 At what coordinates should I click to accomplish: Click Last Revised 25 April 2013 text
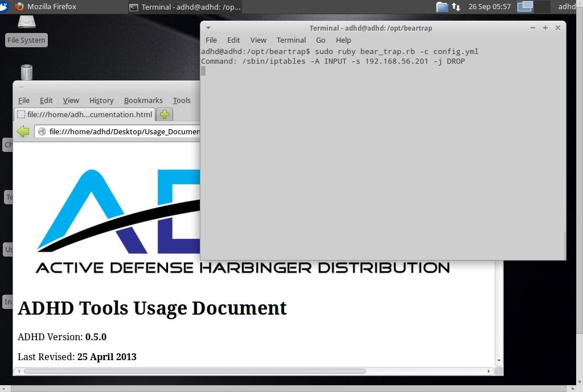coord(77,357)
